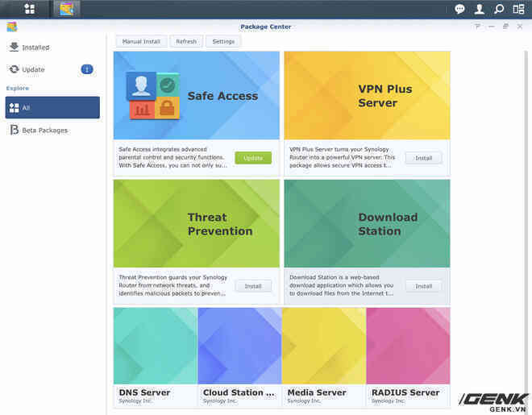Open the widgets panel icon
Viewport: 532px width, 415px height.
(518, 9)
